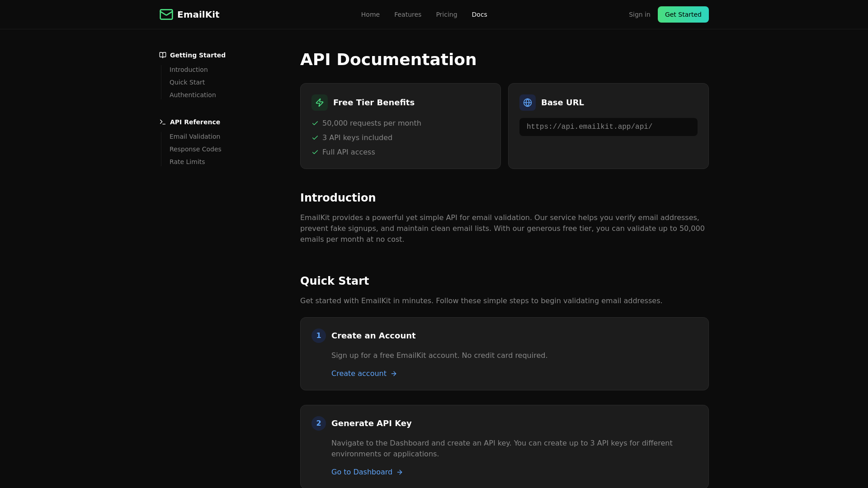This screenshot has width=868, height=488.
Task: Click the Free Tier Benefits heading
Action: [374, 103]
